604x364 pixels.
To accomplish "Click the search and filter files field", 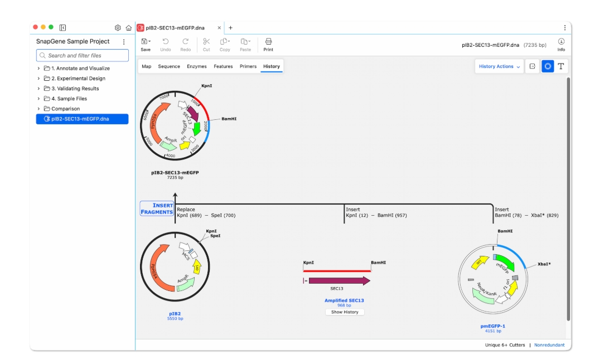I will pos(83,56).
